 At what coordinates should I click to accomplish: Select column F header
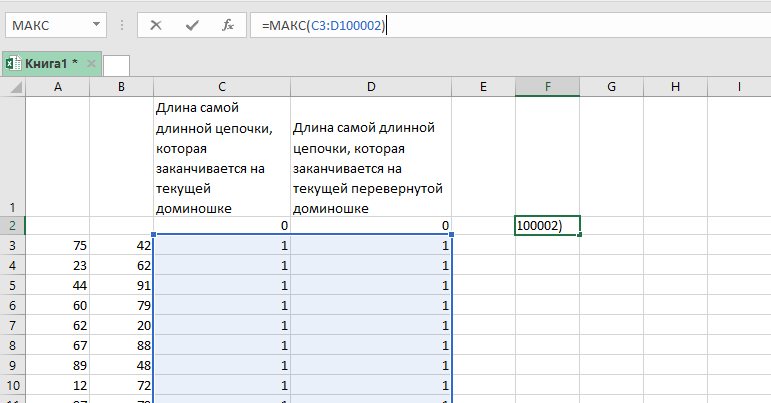click(x=547, y=87)
